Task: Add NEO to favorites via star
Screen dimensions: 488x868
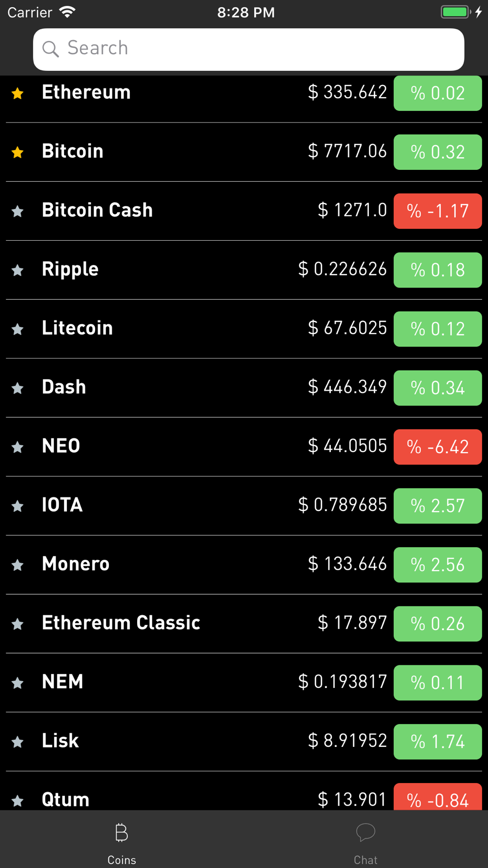Action: [x=18, y=447]
